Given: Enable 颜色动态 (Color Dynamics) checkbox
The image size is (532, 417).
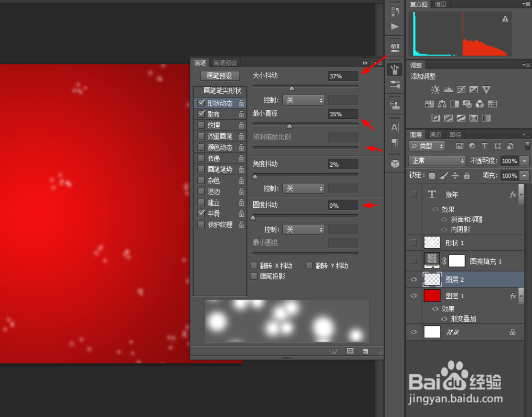Looking at the screenshot, I should pyautogui.click(x=201, y=147).
